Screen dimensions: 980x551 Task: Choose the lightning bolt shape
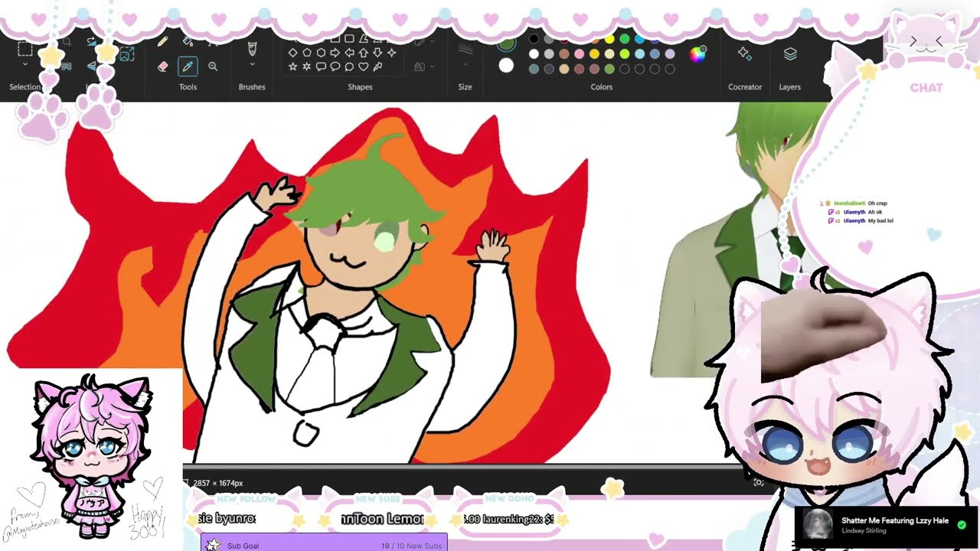point(377,67)
